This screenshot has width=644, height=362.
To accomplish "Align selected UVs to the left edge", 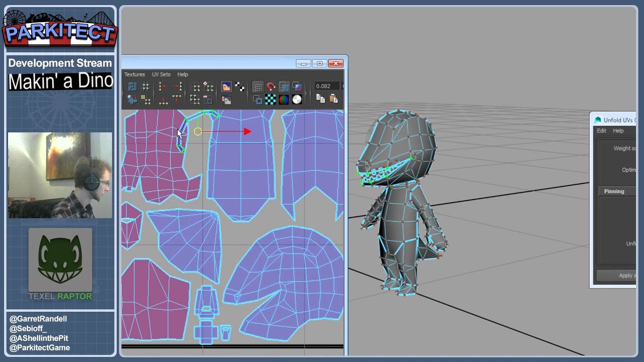I will 163,87.
